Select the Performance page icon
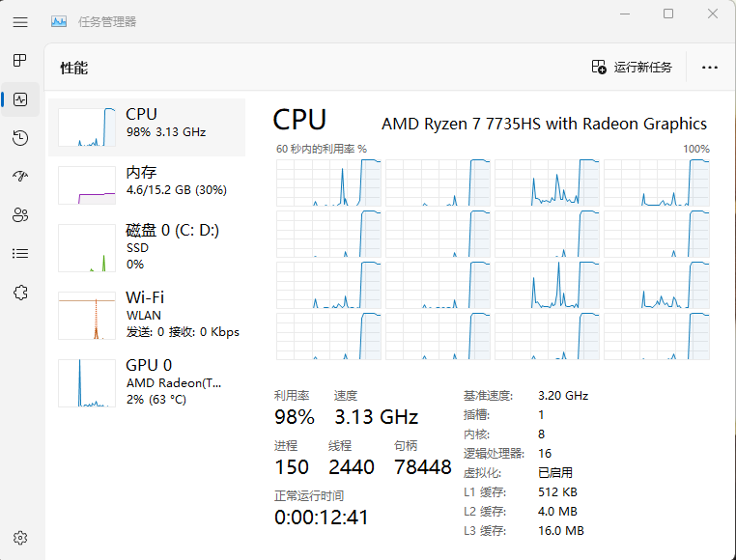The width and height of the screenshot is (736, 560). (x=20, y=99)
